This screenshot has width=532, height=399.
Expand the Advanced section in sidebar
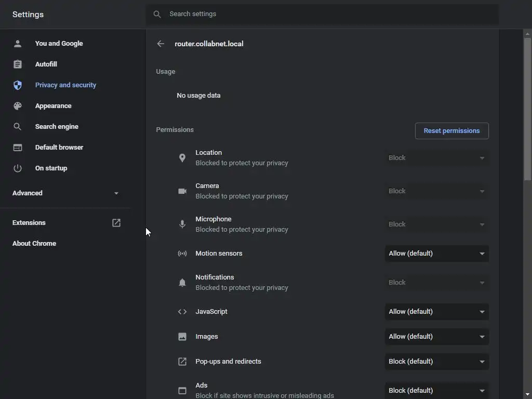point(65,193)
